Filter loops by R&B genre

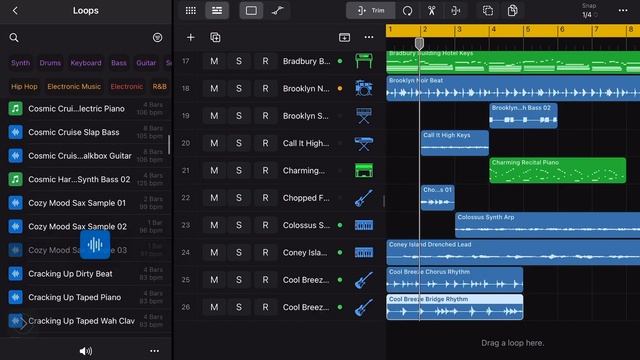coord(160,87)
